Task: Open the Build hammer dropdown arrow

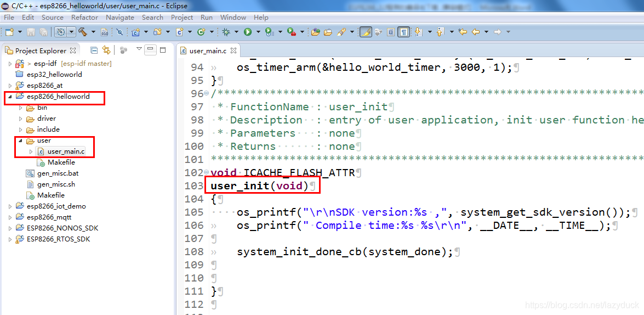Action: [93, 32]
